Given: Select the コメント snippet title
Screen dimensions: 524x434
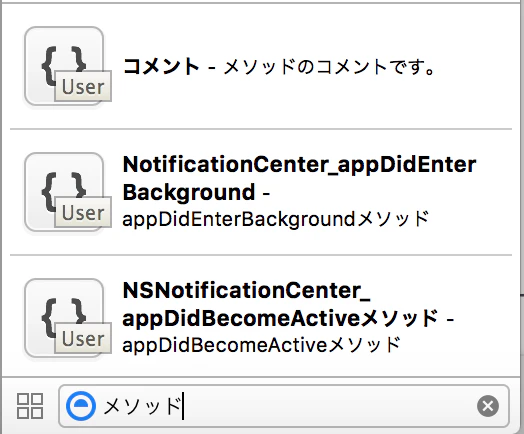Looking at the screenshot, I should 161,66.
